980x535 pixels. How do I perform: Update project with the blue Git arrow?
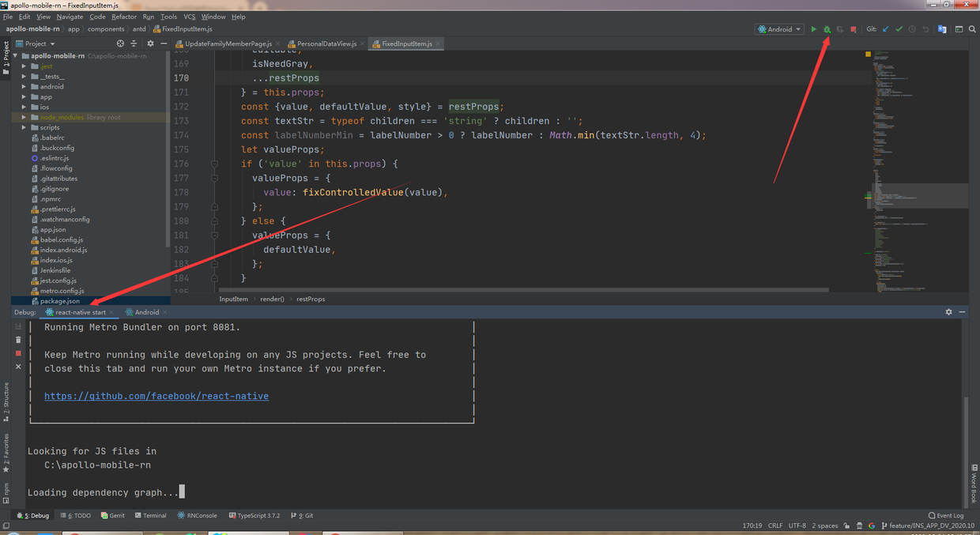886,29
